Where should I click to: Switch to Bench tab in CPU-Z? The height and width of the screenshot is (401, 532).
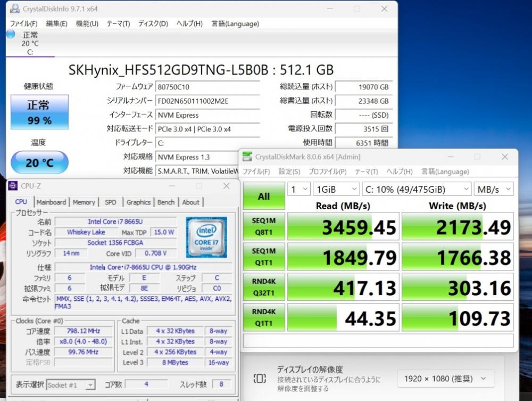pyautogui.click(x=166, y=202)
